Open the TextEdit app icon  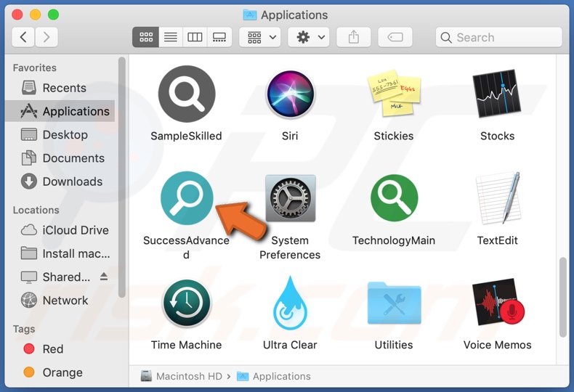coord(498,198)
